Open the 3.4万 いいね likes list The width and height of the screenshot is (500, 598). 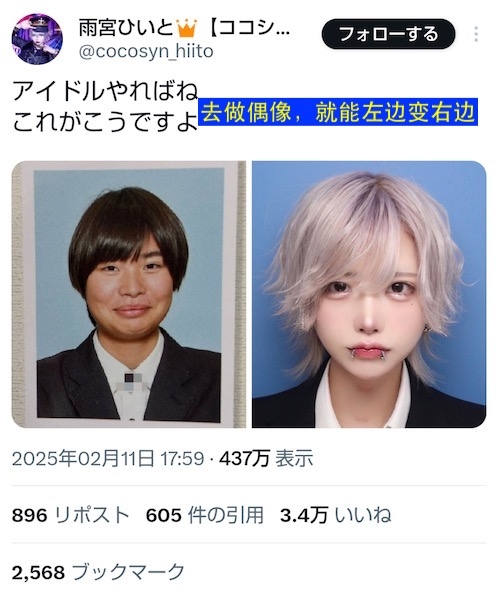click(336, 515)
